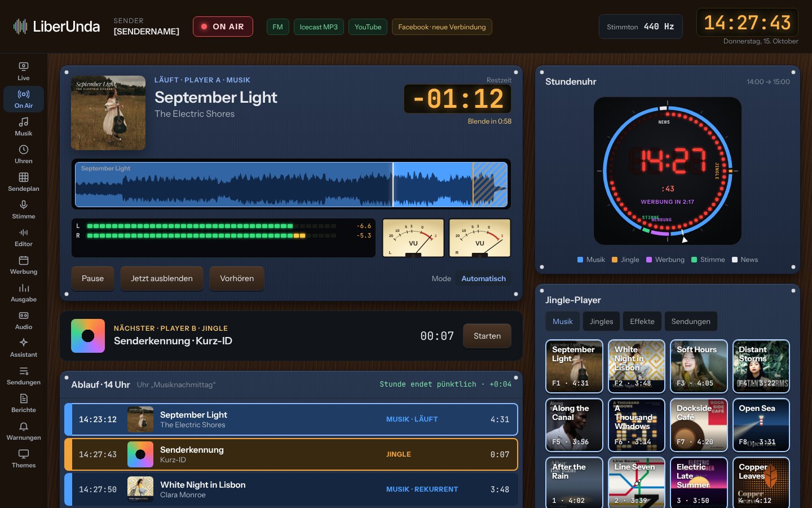
Task: Select White Night in Lisbon Ablauf row
Action: pyautogui.click(x=292, y=489)
